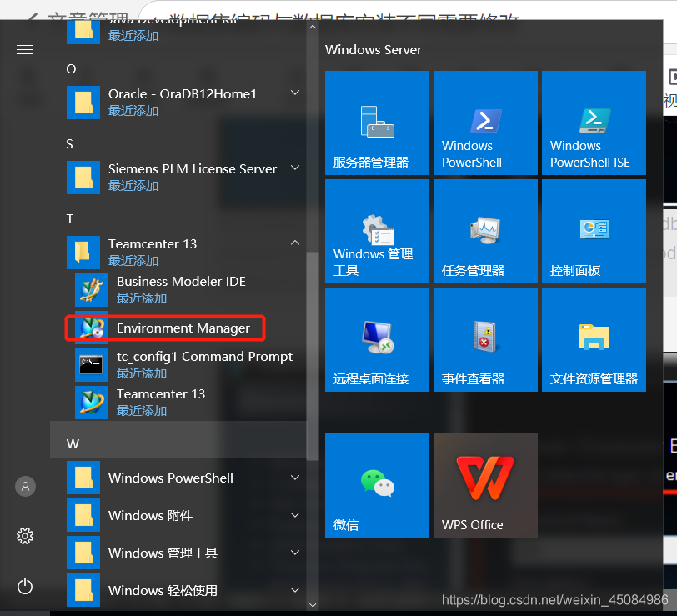Open the 文件资源管理器 tile
Image resolution: width=677 pixels, height=616 pixels.
594,339
